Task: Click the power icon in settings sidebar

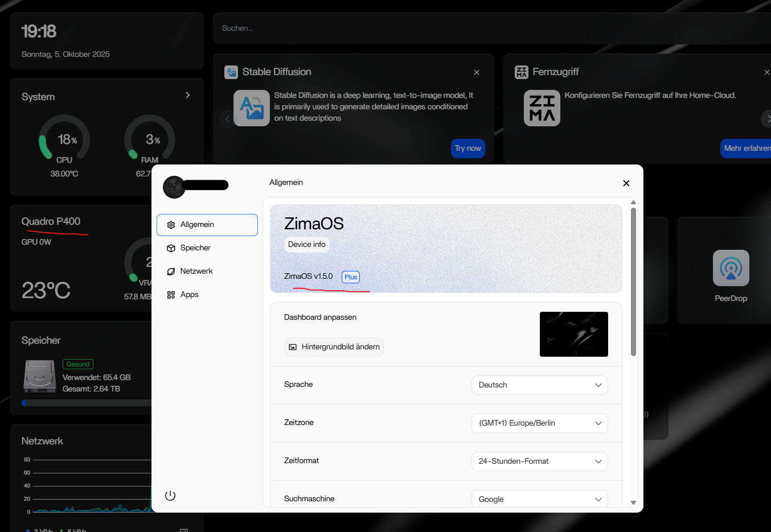Action: pos(170,496)
